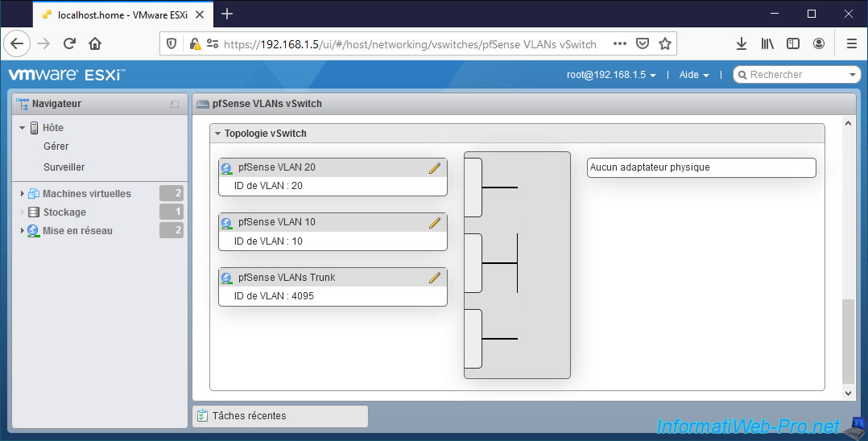
Task: Click the Machines virtuelles count badge 2
Action: pyautogui.click(x=172, y=193)
